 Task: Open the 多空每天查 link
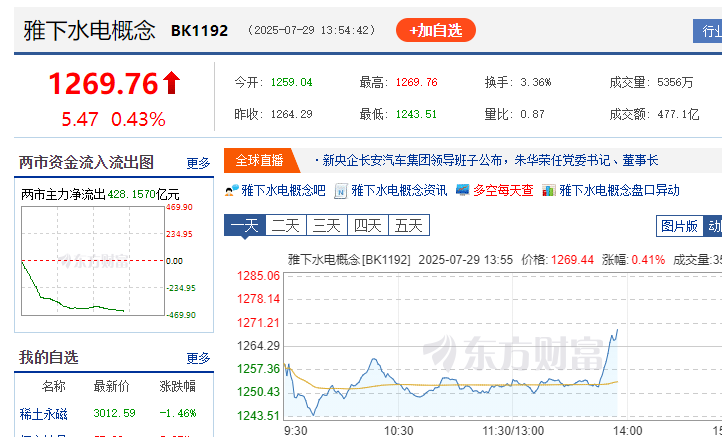503,190
